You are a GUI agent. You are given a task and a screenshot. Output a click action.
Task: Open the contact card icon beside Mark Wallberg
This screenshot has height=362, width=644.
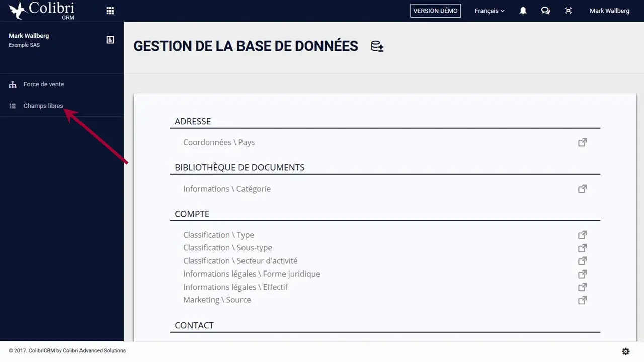click(110, 40)
